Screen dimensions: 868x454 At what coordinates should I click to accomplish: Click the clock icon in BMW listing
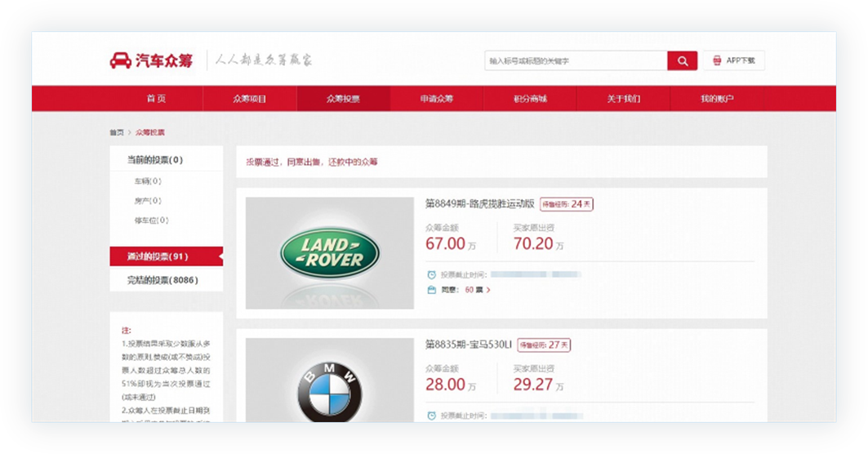[431, 416]
